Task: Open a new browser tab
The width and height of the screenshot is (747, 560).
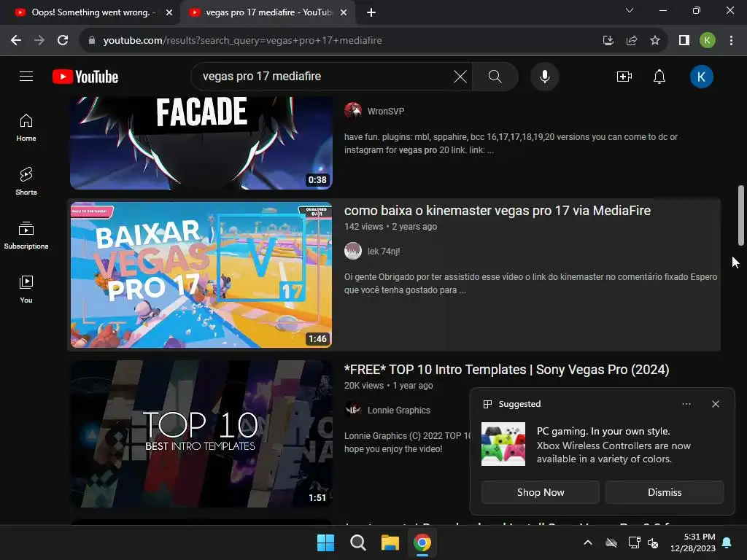Action: (x=371, y=12)
